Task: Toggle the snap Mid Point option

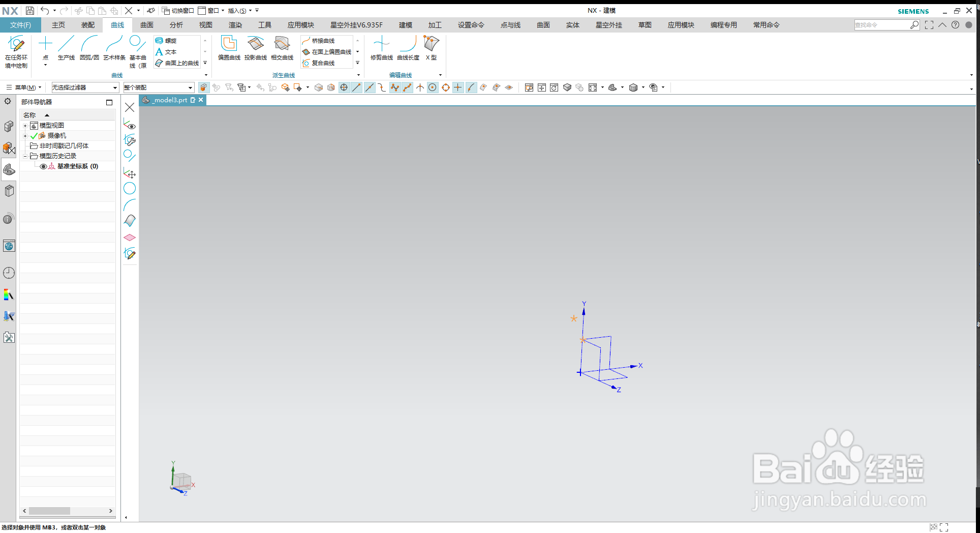Action: pyautogui.click(x=370, y=87)
